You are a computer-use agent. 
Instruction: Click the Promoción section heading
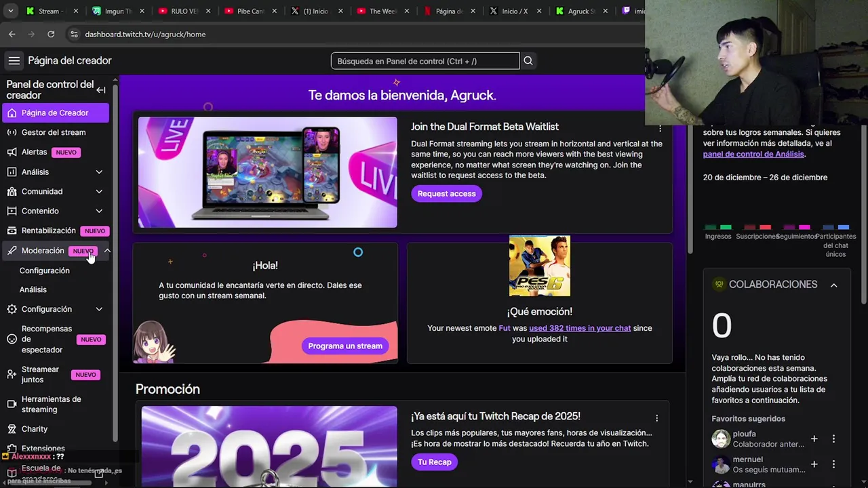(x=167, y=390)
